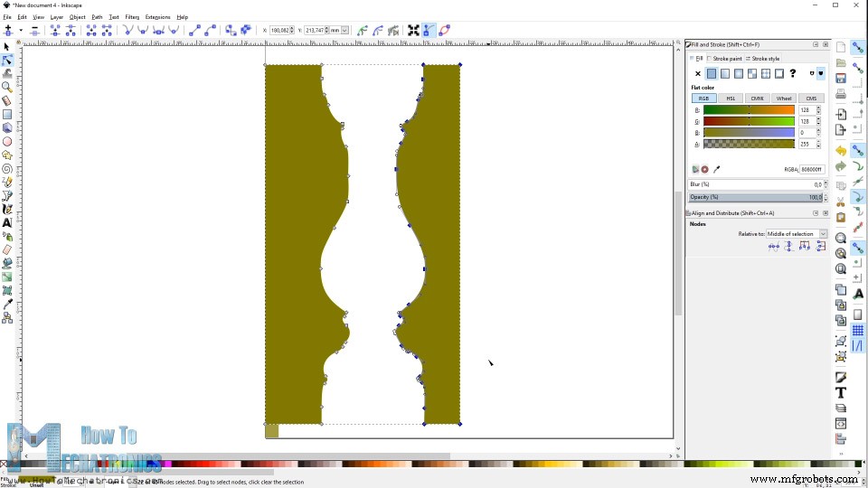Choose the Spiral tool

pos(7,168)
